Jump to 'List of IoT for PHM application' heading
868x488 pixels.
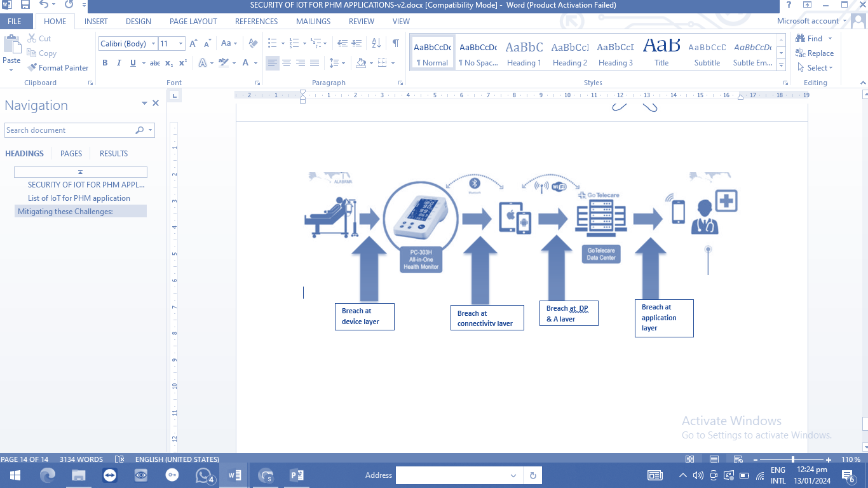(79, 198)
